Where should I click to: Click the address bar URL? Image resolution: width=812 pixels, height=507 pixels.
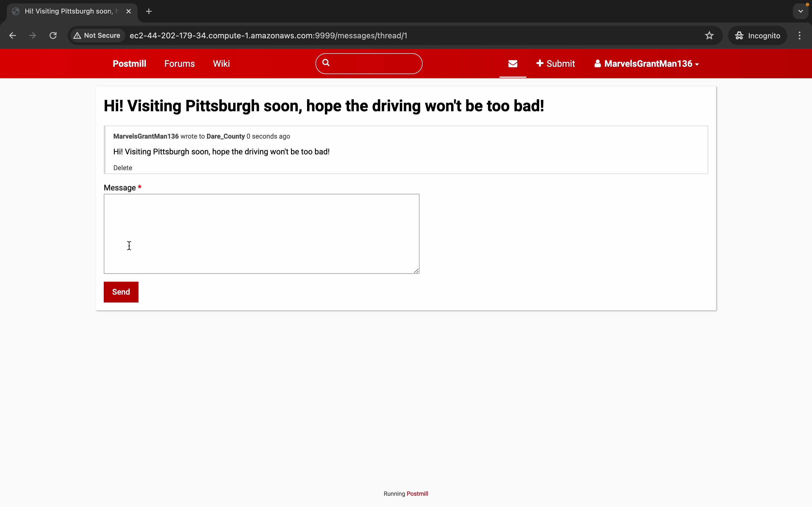pos(268,35)
